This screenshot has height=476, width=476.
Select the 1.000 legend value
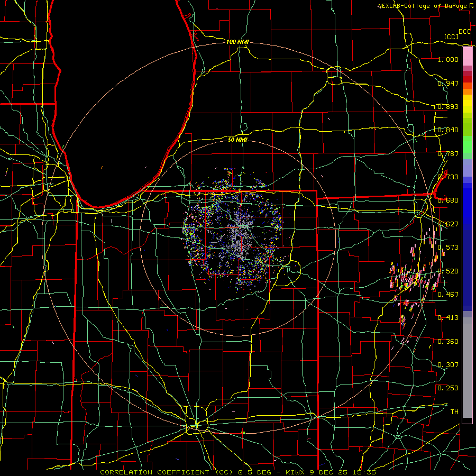click(448, 59)
